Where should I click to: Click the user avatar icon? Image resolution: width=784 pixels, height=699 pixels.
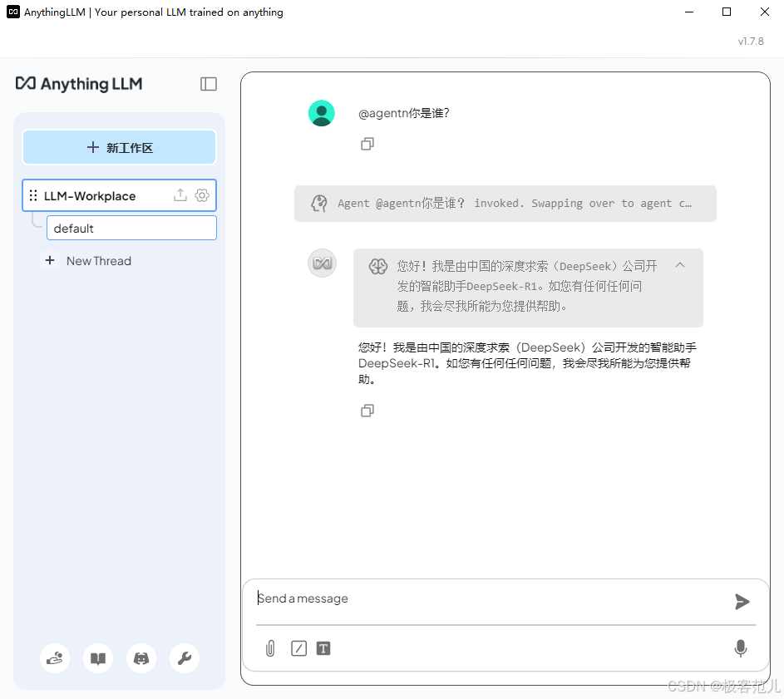tap(322, 113)
